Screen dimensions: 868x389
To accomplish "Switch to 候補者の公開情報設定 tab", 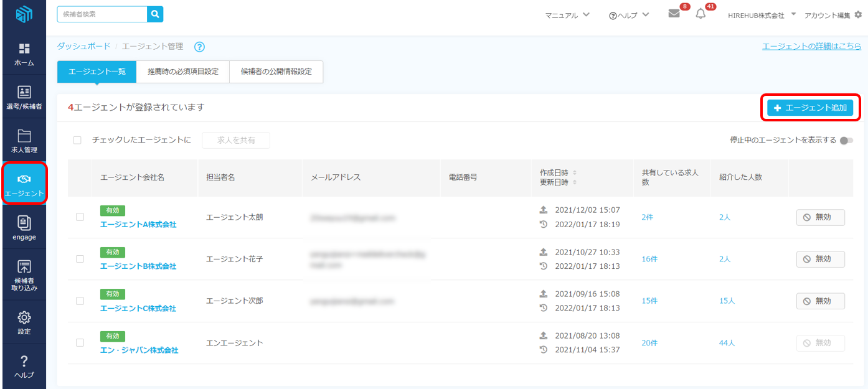I will (276, 72).
